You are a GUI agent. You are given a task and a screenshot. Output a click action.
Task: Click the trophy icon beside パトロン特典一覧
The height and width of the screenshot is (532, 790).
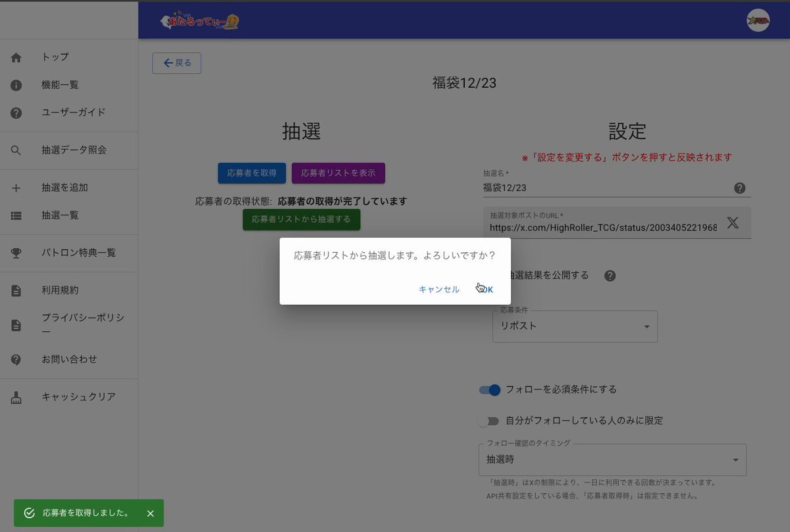click(x=16, y=253)
